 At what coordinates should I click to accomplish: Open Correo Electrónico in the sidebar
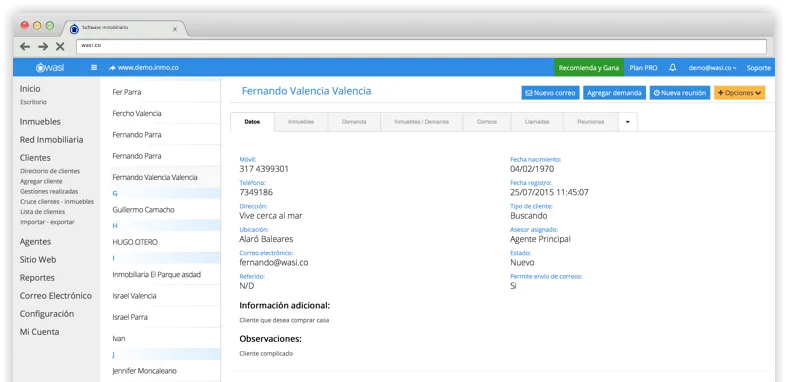coord(56,296)
